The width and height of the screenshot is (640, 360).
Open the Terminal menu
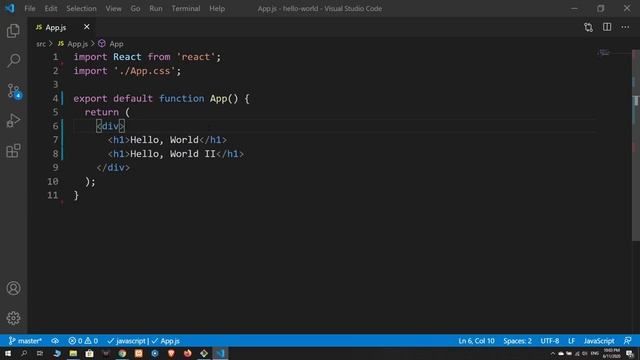(x=186, y=8)
